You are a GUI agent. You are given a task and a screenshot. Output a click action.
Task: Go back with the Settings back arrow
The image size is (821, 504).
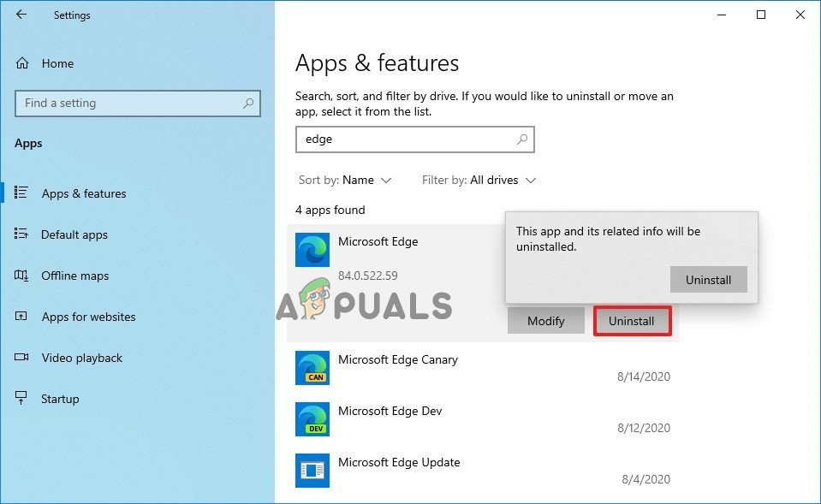pos(21,15)
